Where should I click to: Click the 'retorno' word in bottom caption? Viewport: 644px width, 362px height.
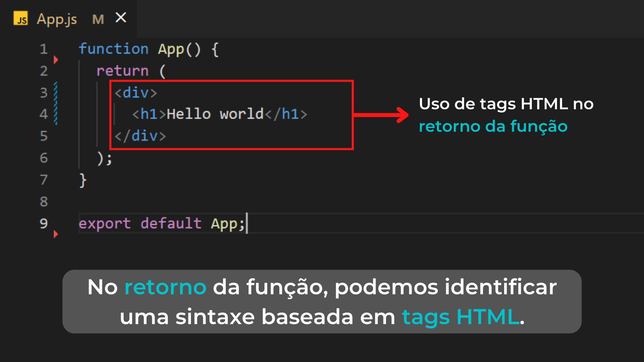click(x=165, y=287)
